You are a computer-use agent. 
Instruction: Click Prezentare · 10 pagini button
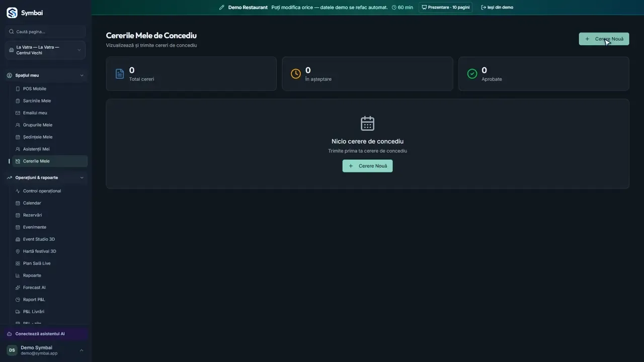coord(445,8)
